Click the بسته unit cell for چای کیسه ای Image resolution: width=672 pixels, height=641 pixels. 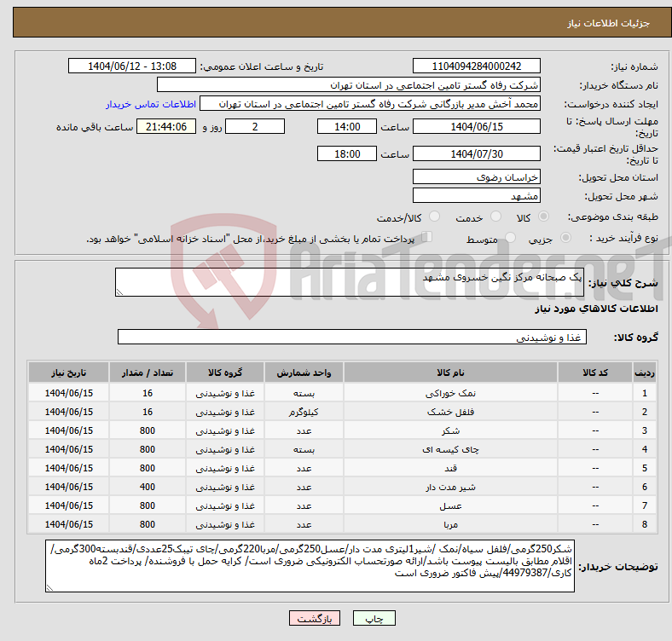[x=304, y=449]
